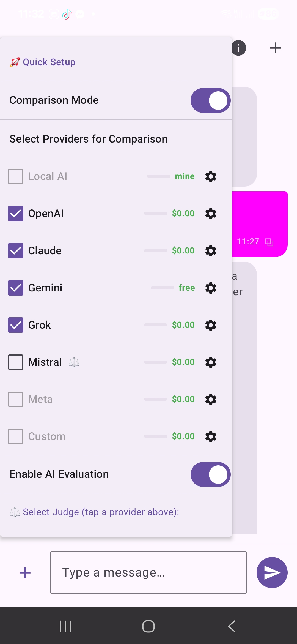The height and width of the screenshot is (644, 297).
Task: Tap Select Judge label
Action: (101, 512)
